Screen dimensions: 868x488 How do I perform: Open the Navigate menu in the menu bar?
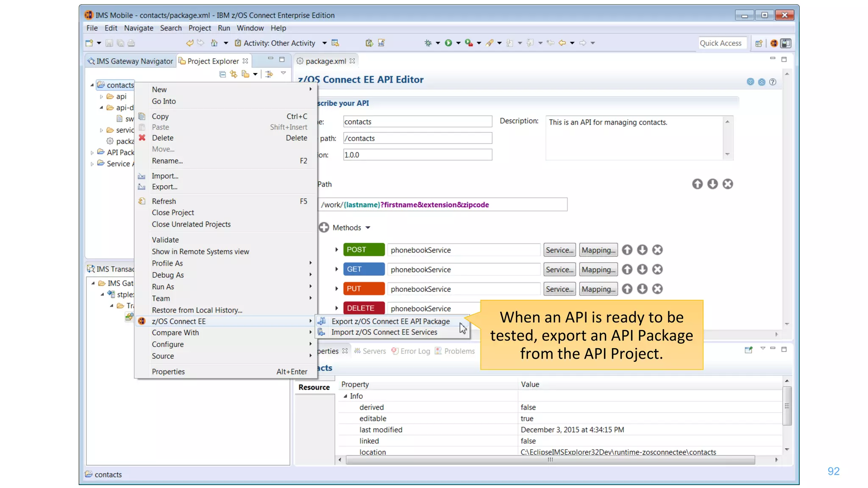pyautogui.click(x=139, y=28)
